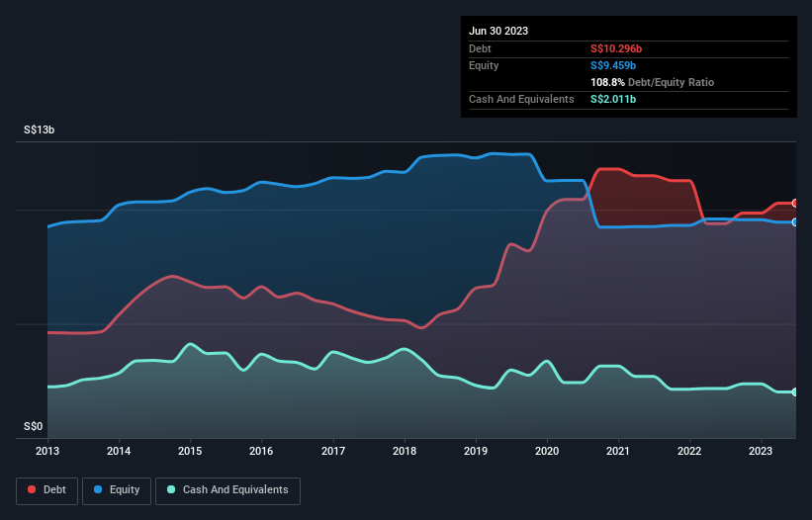Click the Jun 30 2023 tooltip date
Viewport: 812px width, 520px height.
[498, 31]
